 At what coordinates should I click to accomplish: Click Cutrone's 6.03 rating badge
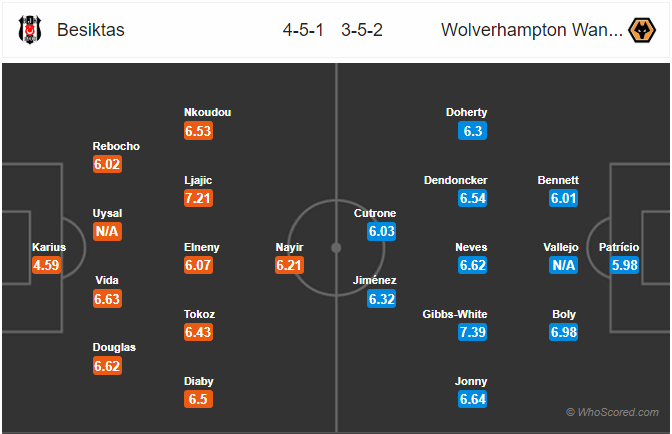381,231
